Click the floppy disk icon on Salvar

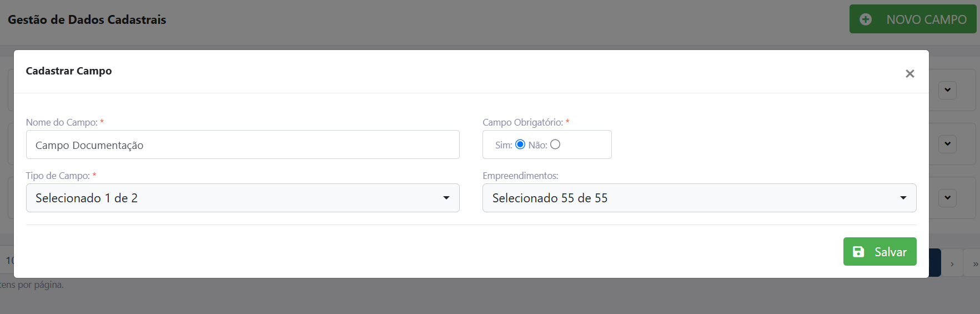pyautogui.click(x=858, y=252)
